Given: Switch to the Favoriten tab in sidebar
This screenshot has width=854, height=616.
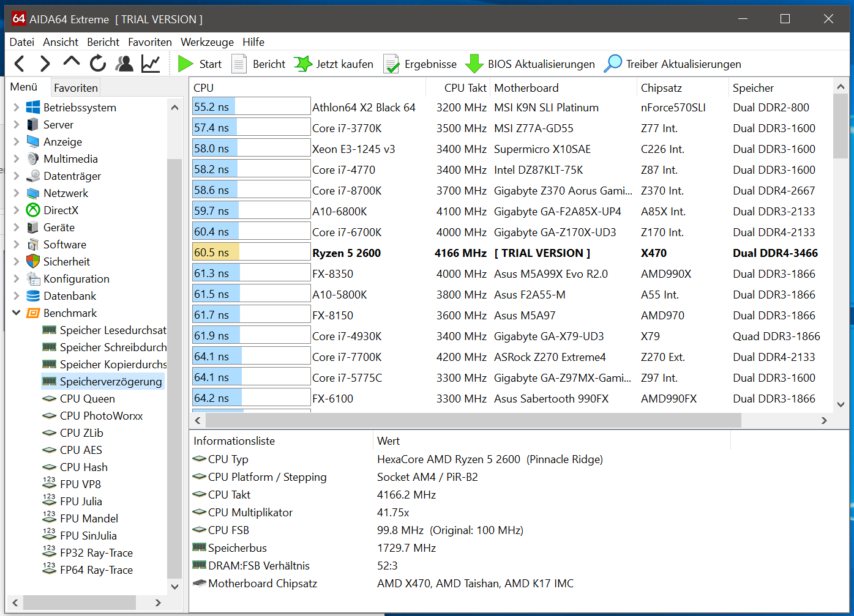Looking at the screenshot, I should [x=76, y=87].
